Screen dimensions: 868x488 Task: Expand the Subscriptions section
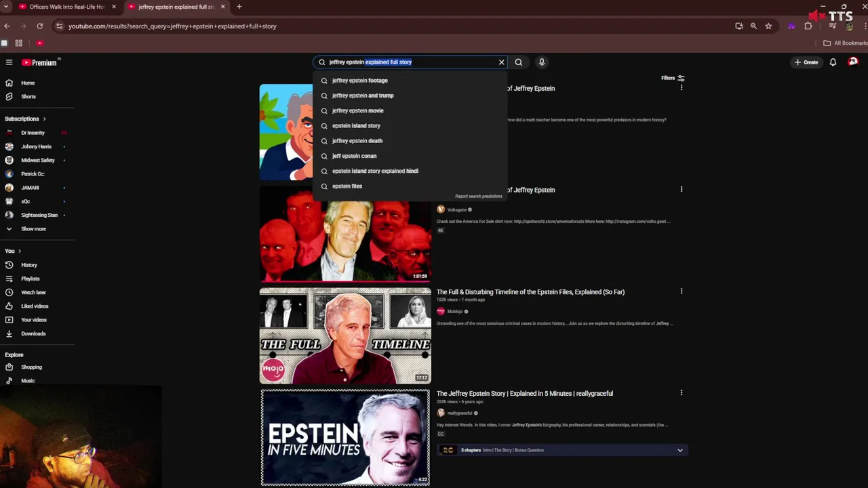pyautogui.click(x=26, y=119)
